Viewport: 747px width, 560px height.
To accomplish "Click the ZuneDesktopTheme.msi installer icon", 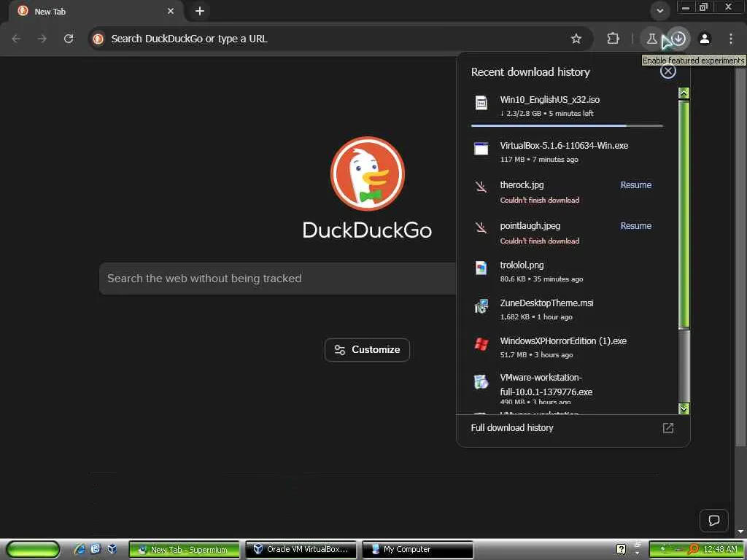I will pyautogui.click(x=481, y=306).
